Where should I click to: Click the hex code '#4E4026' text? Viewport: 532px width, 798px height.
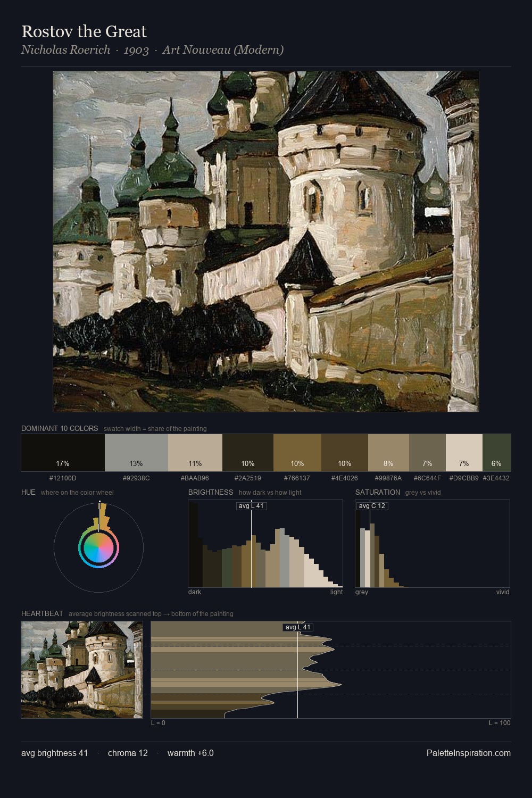(344, 478)
